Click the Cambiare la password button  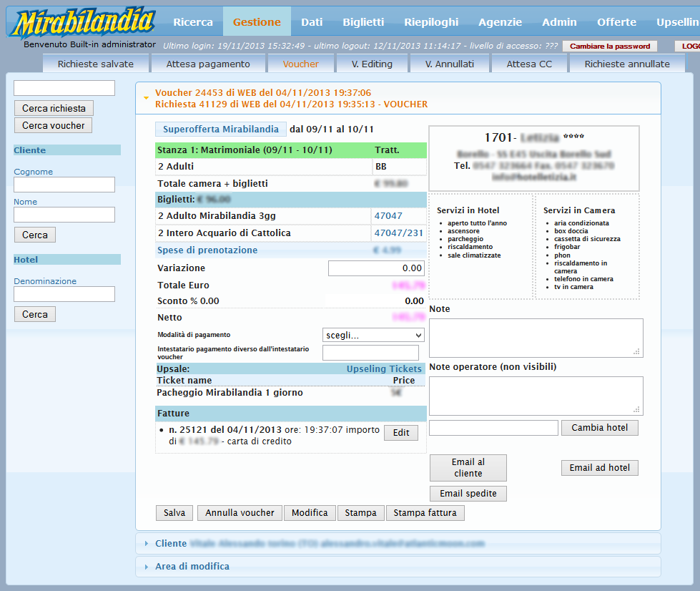(x=610, y=46)
